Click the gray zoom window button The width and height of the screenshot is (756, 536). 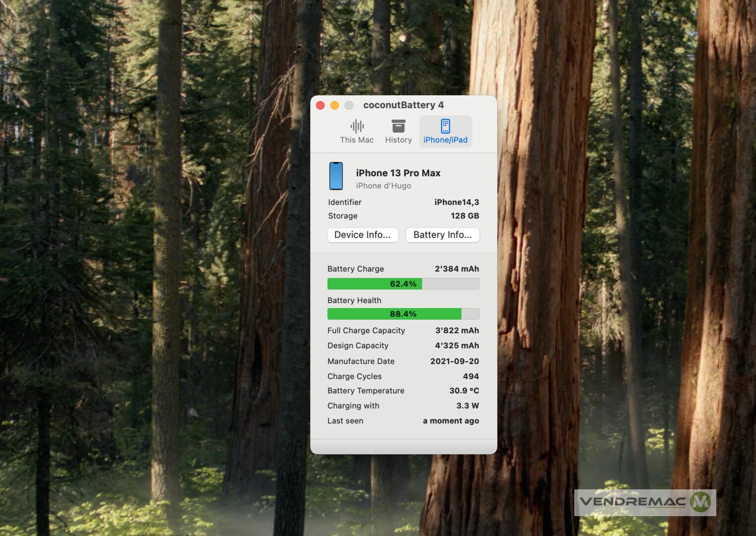tap(349, 105)
